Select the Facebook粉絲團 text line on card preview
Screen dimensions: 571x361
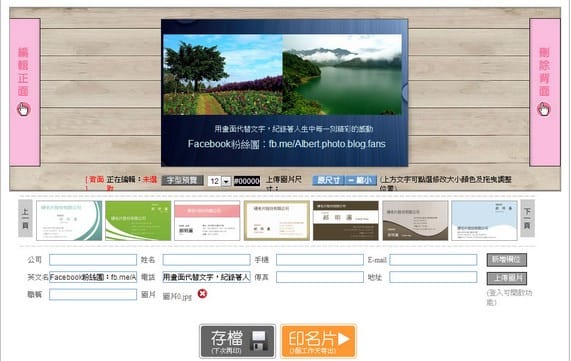[287, 144]
